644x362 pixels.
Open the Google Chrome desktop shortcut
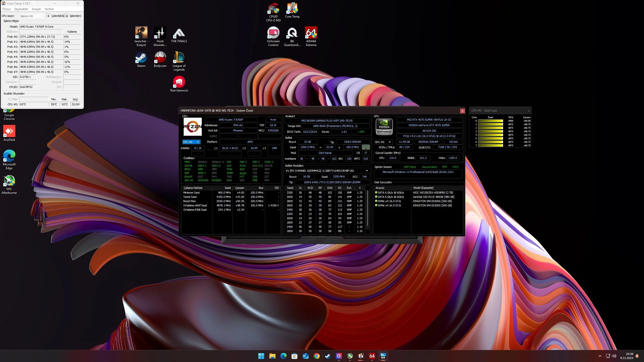9,115
